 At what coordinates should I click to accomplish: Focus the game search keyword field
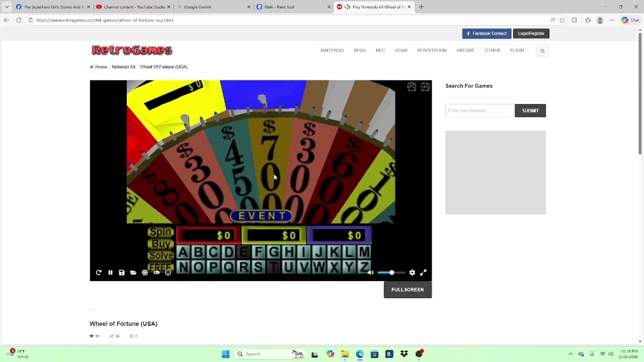pyautogui.click(x=480, y=111)
